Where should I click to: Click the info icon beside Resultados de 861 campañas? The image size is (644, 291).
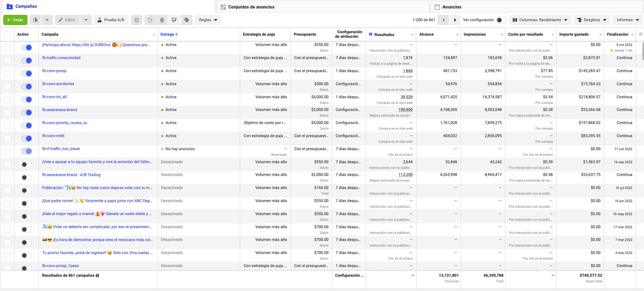point(97,275)
